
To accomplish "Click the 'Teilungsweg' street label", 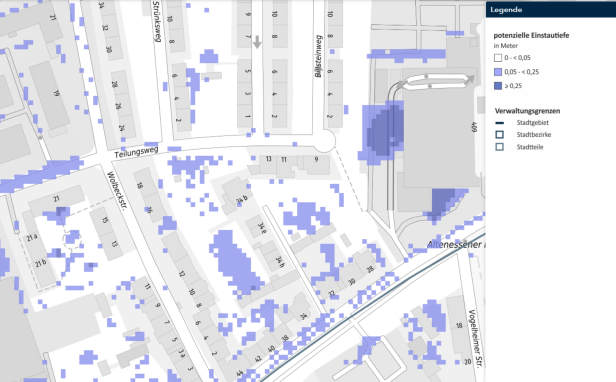I will (x=136, y=152).
